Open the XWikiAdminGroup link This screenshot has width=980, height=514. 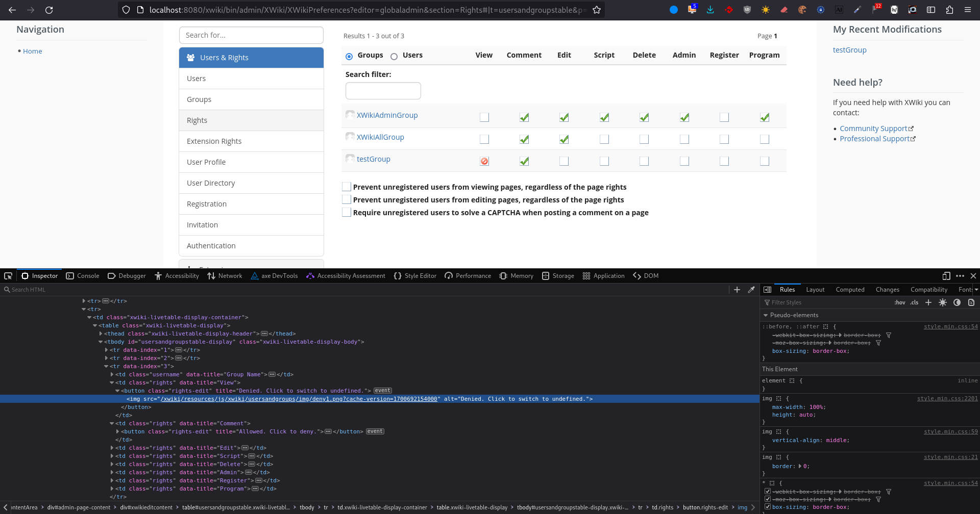(x=387, y=115)
